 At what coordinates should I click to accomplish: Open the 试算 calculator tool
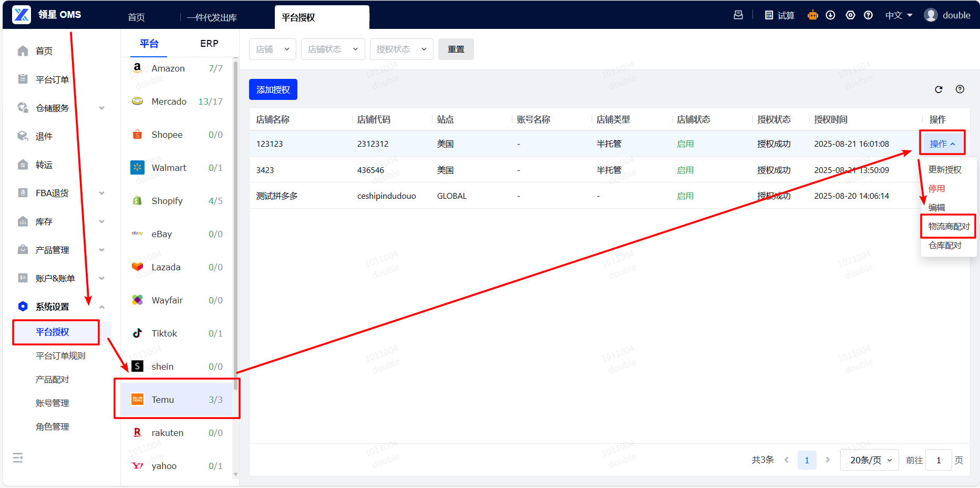tap(779, 15)
